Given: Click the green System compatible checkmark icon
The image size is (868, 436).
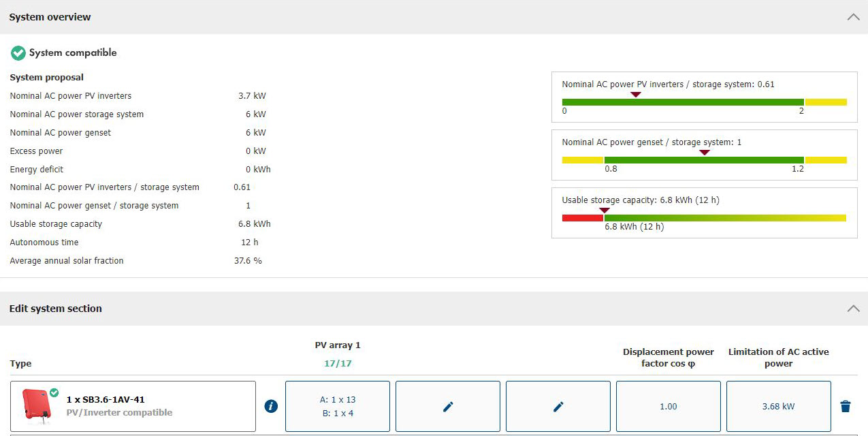Looking at the screenshot, I should (18, 53).
